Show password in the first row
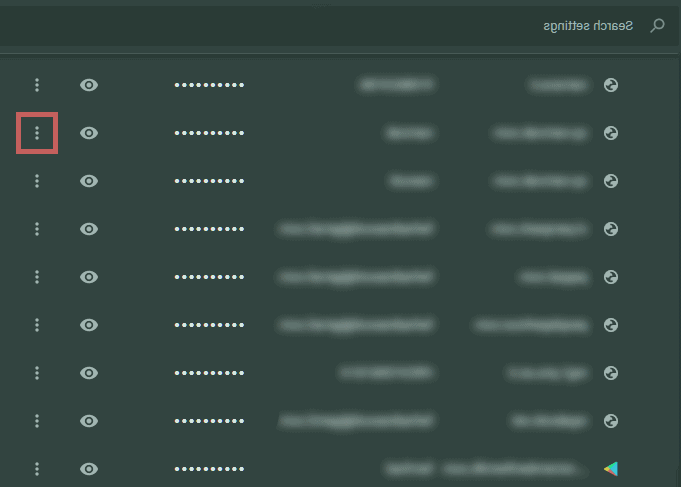Viewport: 681px width, 487px height. pos(89,85)
